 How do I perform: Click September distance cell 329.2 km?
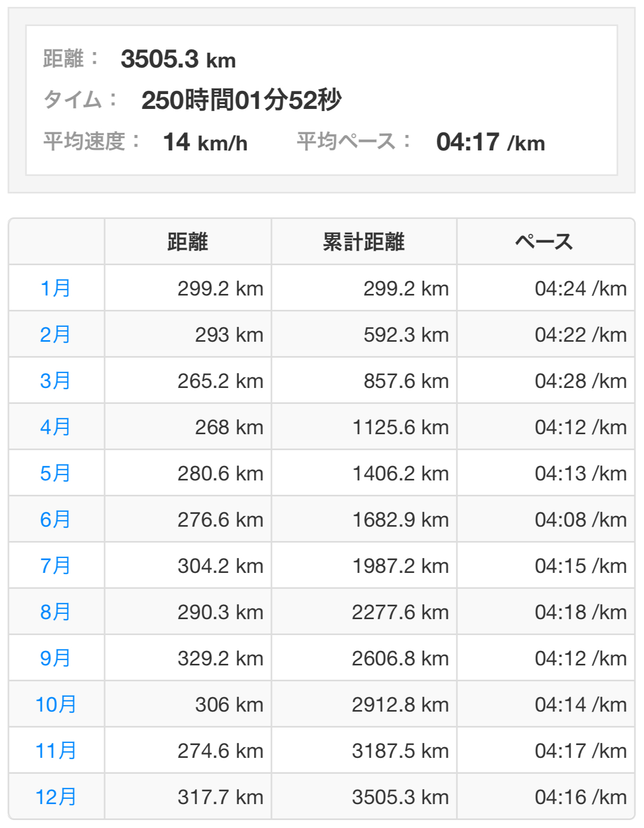coord(220,658)
